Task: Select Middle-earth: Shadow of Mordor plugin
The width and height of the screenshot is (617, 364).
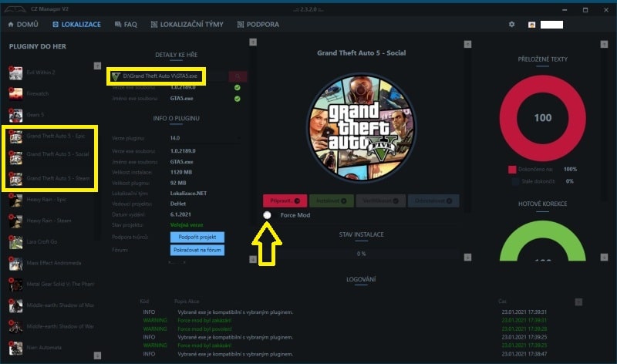Action: (52, 305)
